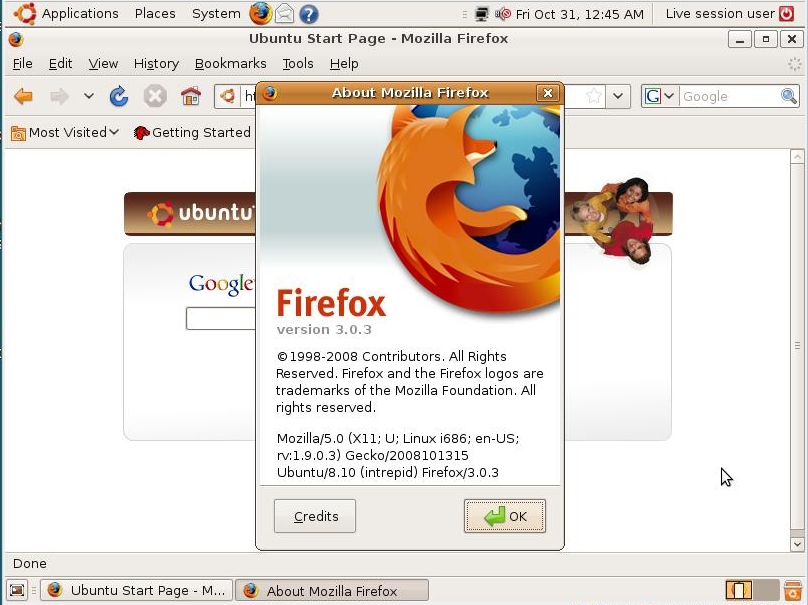Reload the current page
The height and width of the screenshot is (605, 808).
tap(119, 96)
